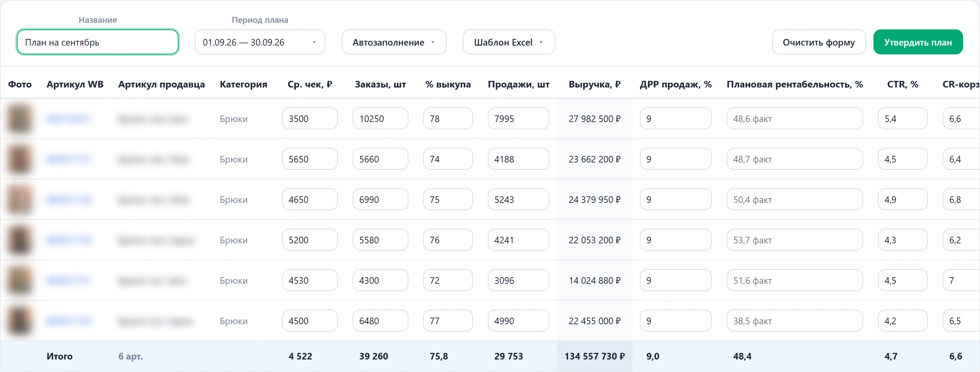
Task: Click the product photo in the 5650 row
Action: pyautogui.click(x=19, y=159)
